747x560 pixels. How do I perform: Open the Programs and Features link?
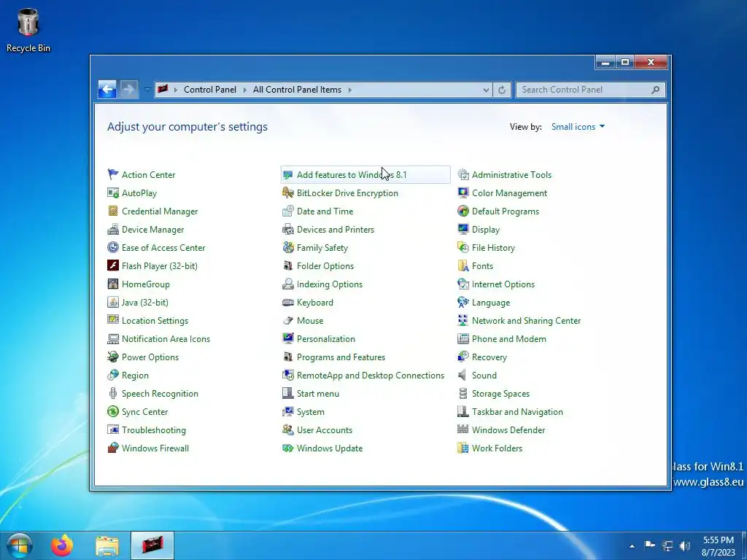[x=341, y=357]
